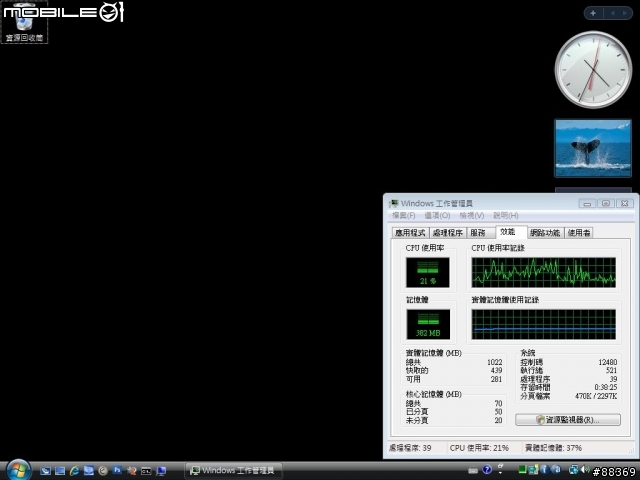Open command prompt quick launch icon
Viewport: 640px width, 480px height.
(146, 471)
